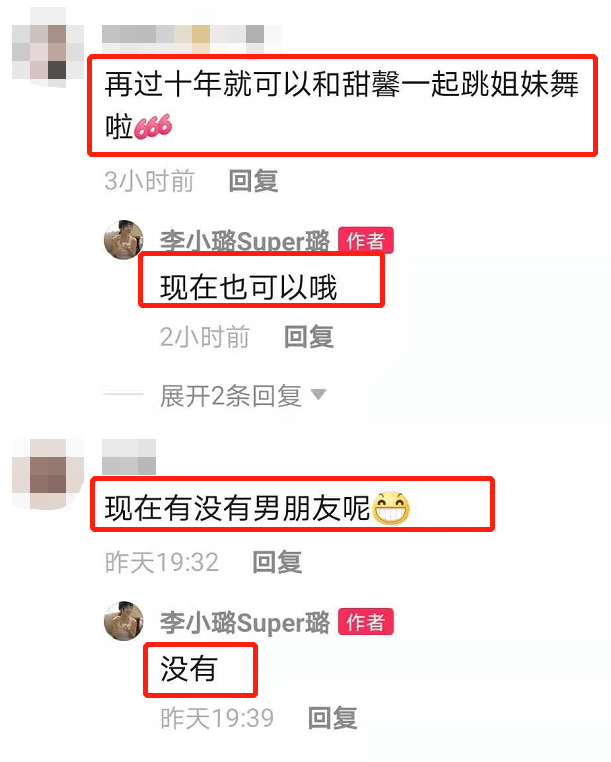Click the 作者 badge in second reply
611x762 pixels.
click(366, 622)
